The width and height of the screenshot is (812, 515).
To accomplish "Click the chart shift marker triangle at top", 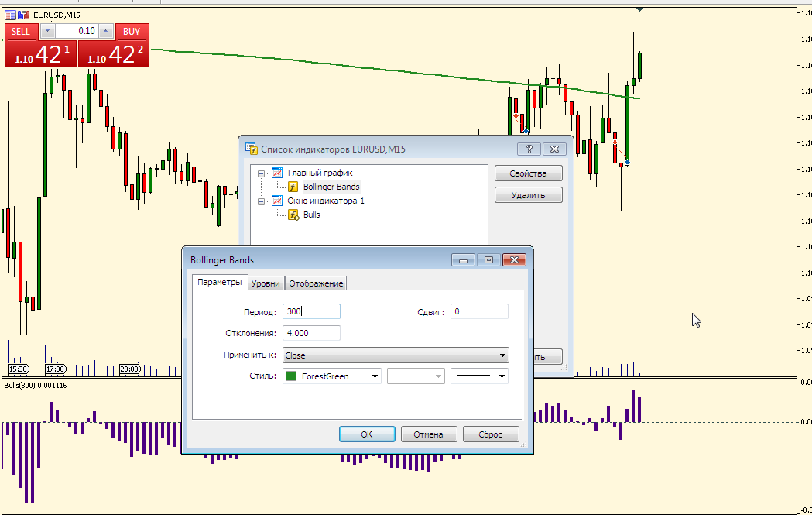I will click(x=640, y=9).
